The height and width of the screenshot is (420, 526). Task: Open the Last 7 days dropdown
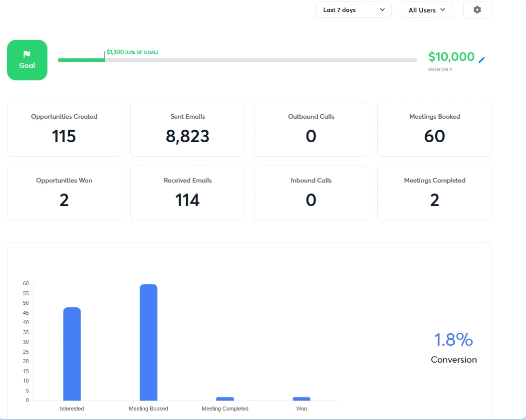click(x=353, y=10)
